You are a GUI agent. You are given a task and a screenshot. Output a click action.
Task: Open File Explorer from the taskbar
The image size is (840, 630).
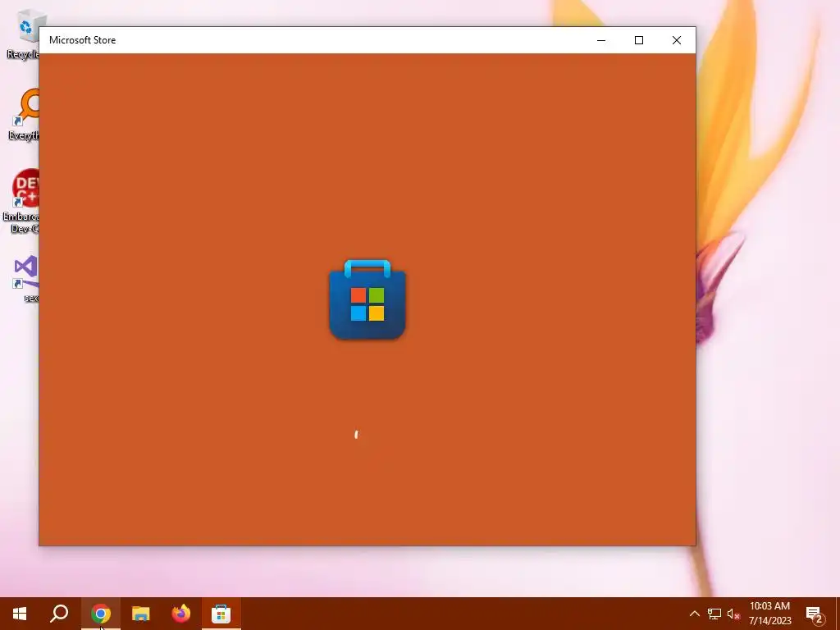point(141,614)
